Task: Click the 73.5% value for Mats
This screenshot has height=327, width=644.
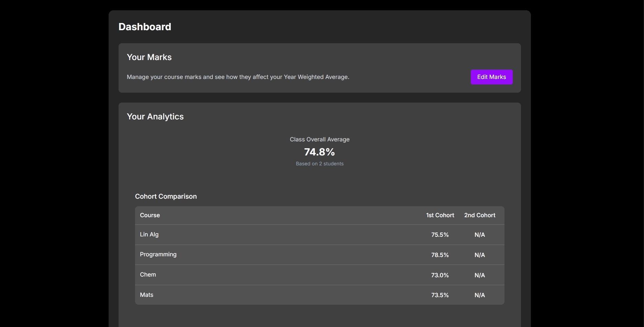Action: (440, 295)
